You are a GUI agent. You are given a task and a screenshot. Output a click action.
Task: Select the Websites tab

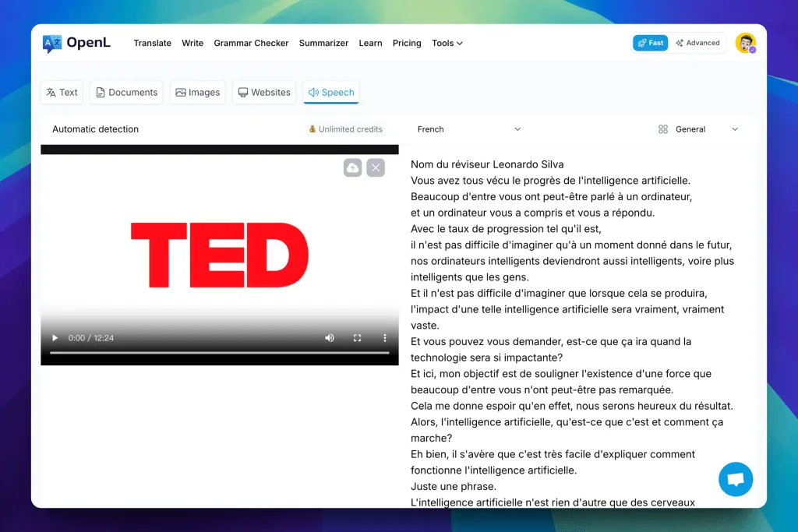264,92
